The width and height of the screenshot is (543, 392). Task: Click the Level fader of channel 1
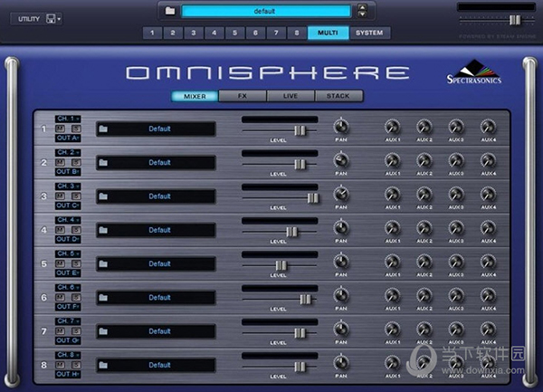click(x=300, y=131)
